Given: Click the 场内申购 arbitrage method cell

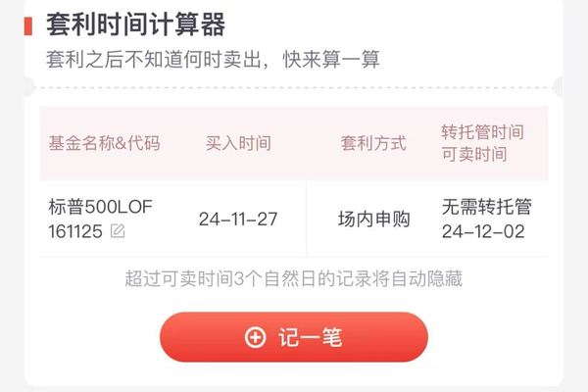Looking at the screenshot, I should tap(374, 220).
